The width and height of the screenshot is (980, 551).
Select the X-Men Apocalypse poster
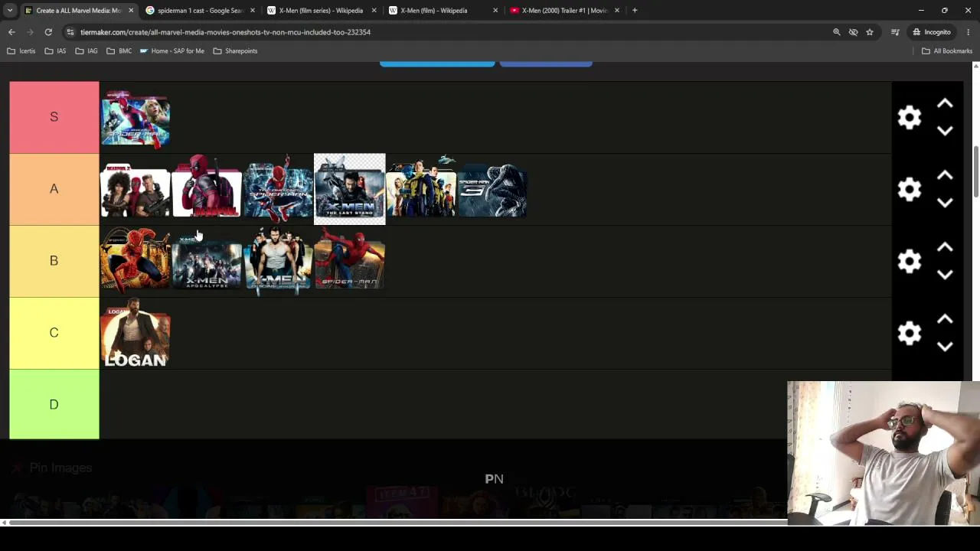(207, 261)
